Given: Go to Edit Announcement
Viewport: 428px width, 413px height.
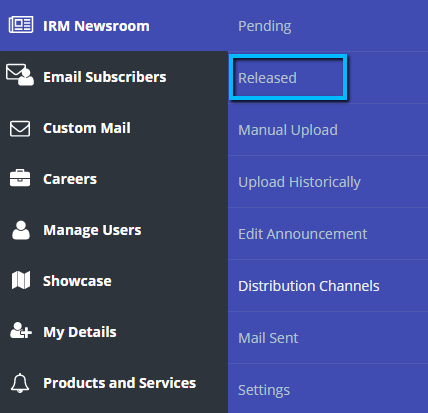Looking at the screenshot, I should (x=303, y=234).
